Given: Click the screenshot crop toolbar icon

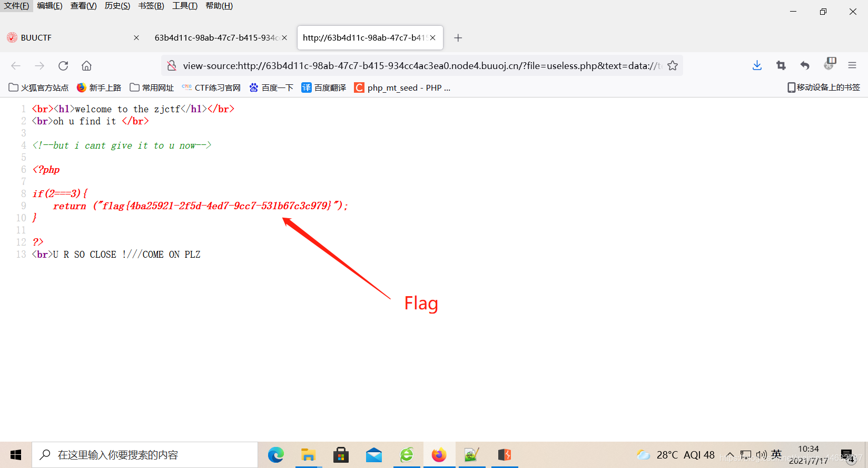Looking at the screenshot, I should point(781,65).
